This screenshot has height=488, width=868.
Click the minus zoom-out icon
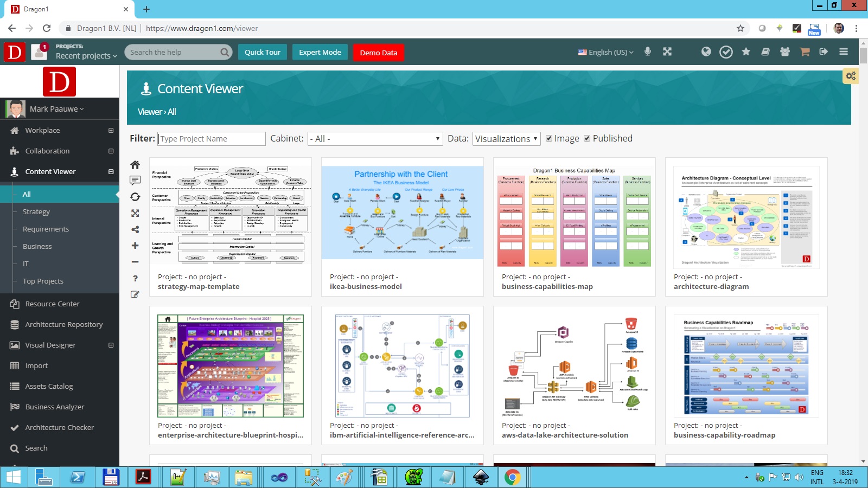click(135, 262)
